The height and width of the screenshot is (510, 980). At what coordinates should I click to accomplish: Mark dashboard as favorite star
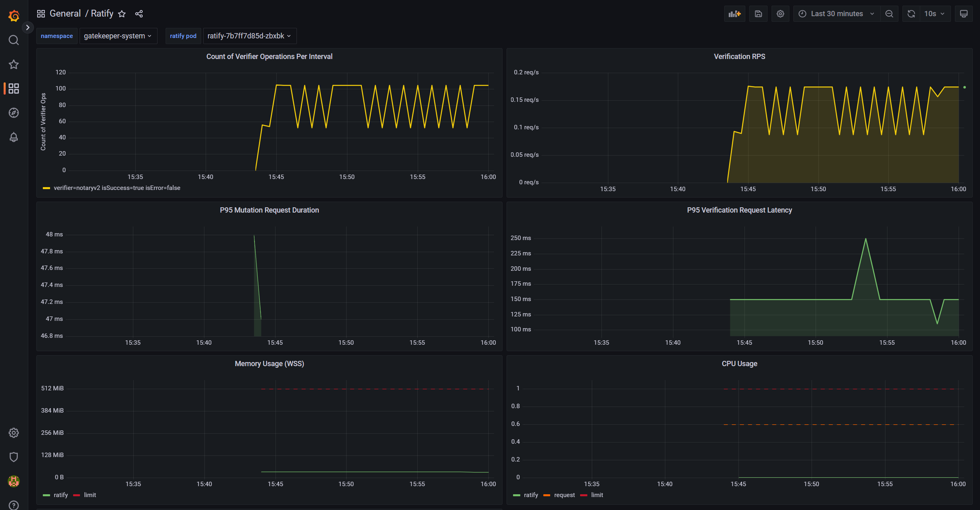coord(122,14)
